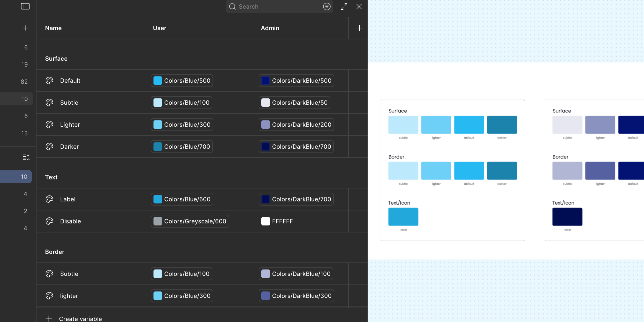644x322 pixels.
Task: Toggle the sidebar panel icon
Action: 25,6
